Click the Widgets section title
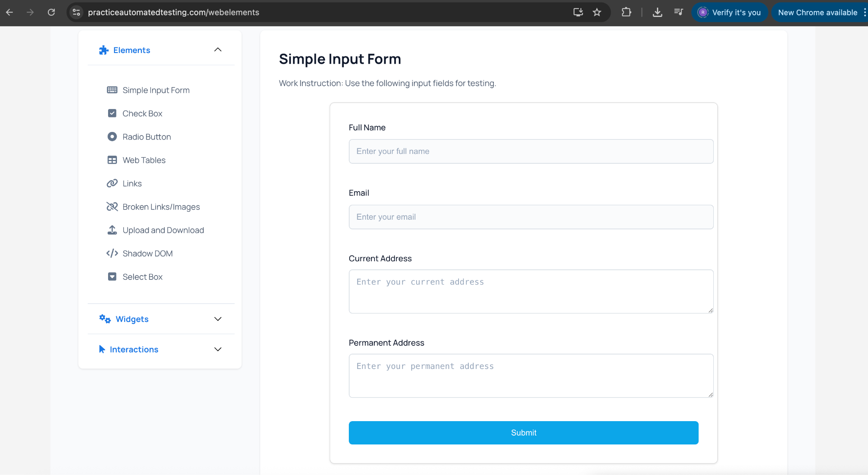 [132, 319]
